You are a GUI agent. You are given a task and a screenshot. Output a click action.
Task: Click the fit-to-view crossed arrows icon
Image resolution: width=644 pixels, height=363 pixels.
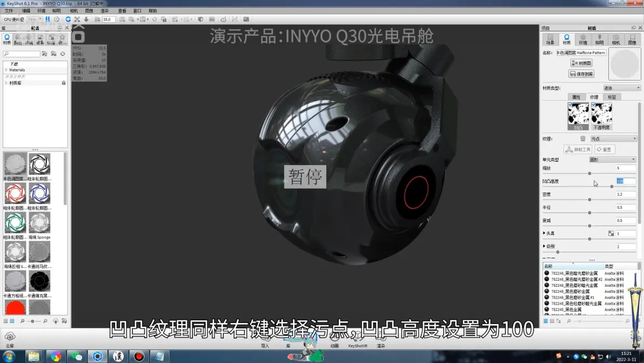pyautogui.click(x=77, y=19)
